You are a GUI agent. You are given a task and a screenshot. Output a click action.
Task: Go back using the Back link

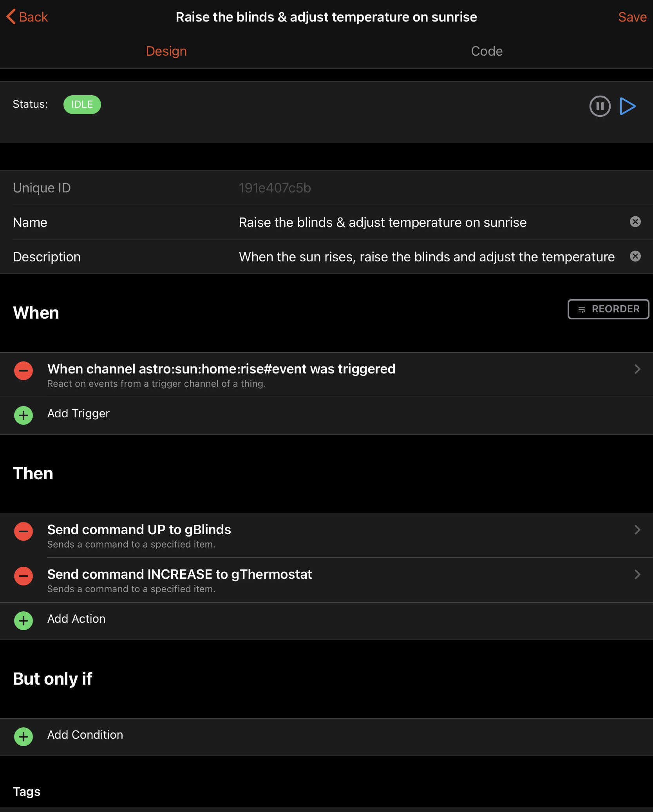coord(27,17)
